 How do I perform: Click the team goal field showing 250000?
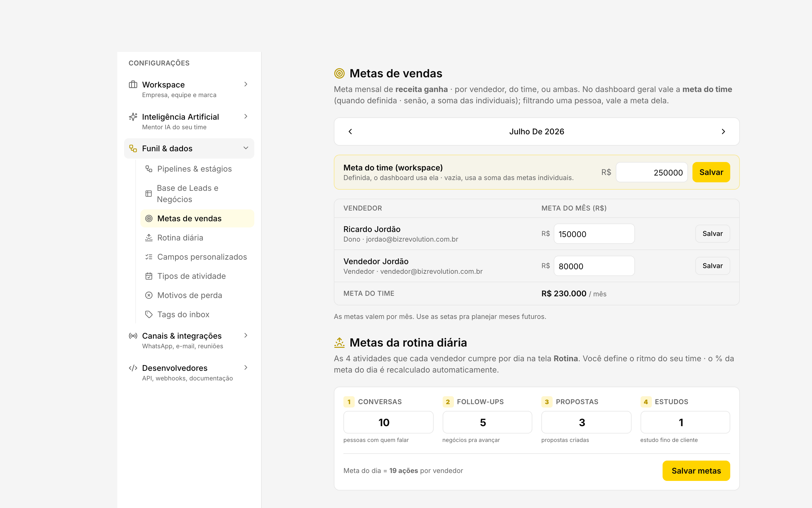(x=652, y=172)
